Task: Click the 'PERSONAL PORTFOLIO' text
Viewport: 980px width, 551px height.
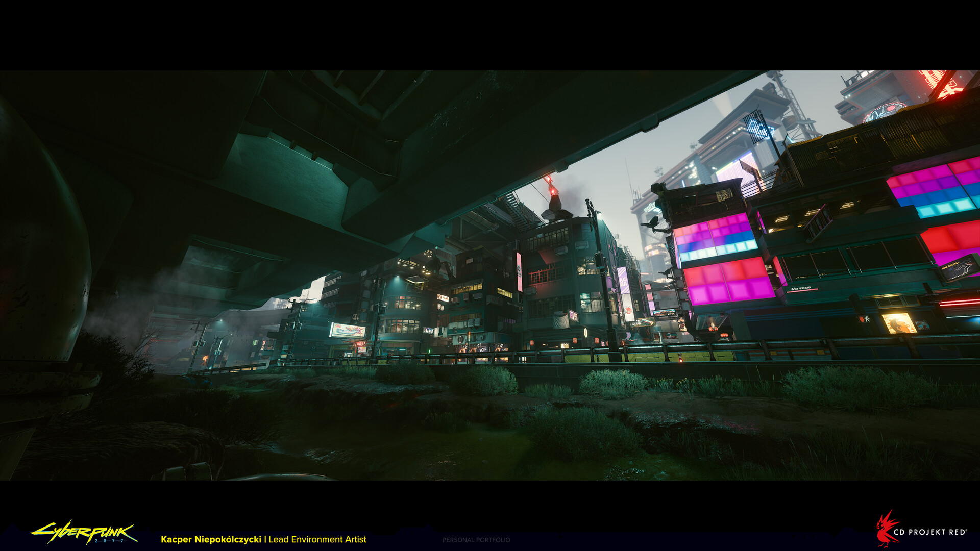Action: [x=476, y=540]
